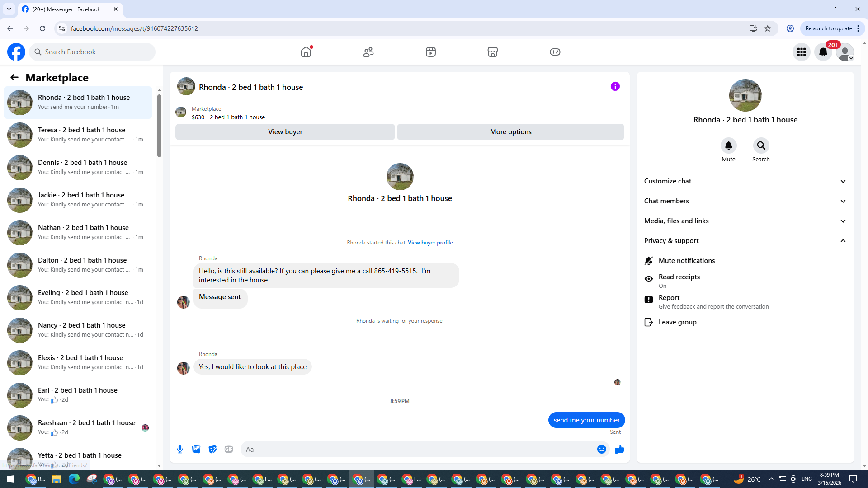Click the Search Facebook field
868x488 pixels.
pos(93,52)
